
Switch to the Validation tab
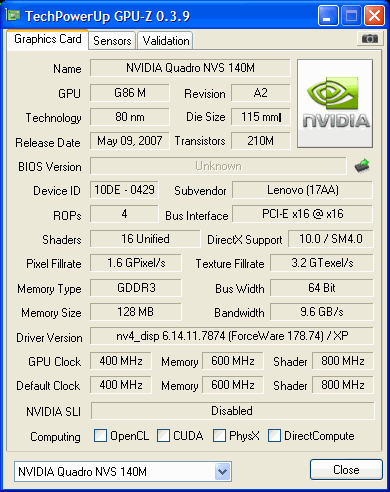[x=166, y=41]
